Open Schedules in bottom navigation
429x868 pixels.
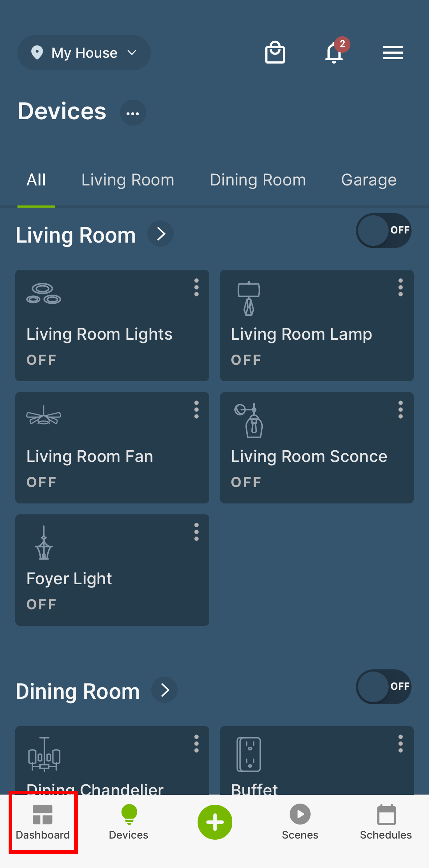pos(386,822)
